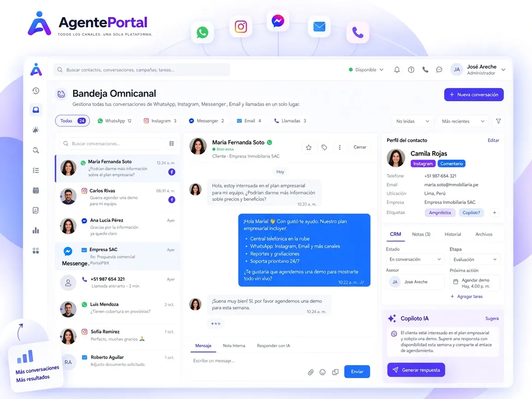The image size is (532, 399).
Task: Click the copy template icon beside emoji
Action: click(335, 372)
